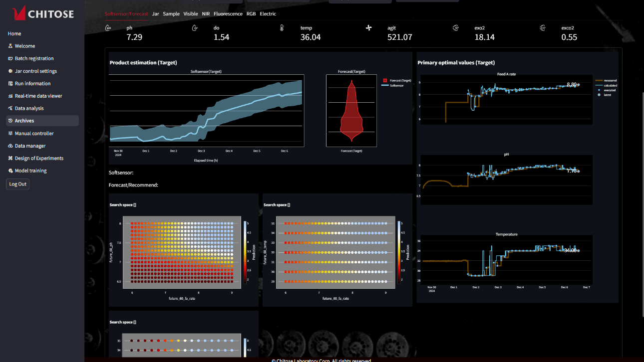Click the flask icon beside Welcome
This screenshot has height=362, width=644.
[10, 46]
